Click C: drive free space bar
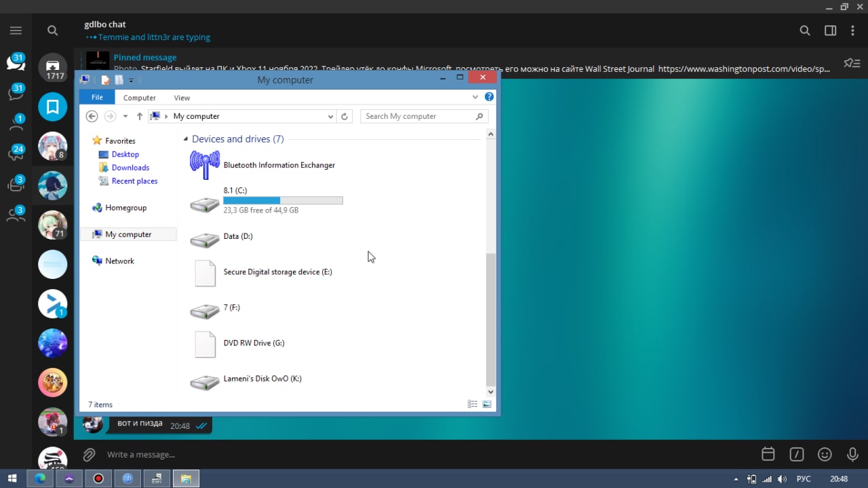Image resolution: width=868 pixels, height=488 pixels. [283, 200]
